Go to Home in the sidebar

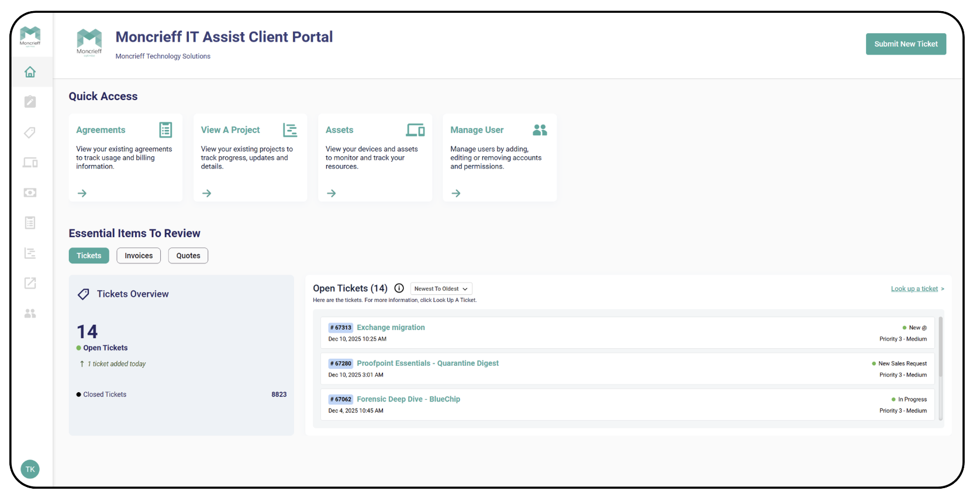(x=30, y=72)
